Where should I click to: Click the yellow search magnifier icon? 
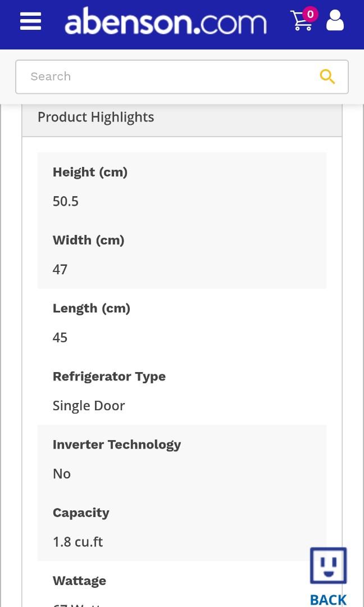click(x=327, y=76)
